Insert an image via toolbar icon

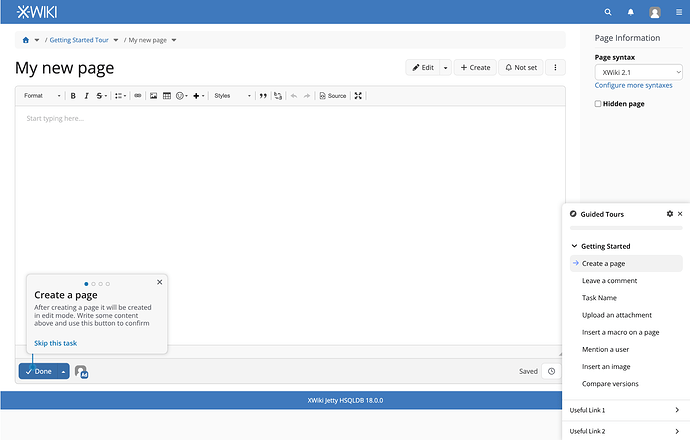tap(153, 95)
